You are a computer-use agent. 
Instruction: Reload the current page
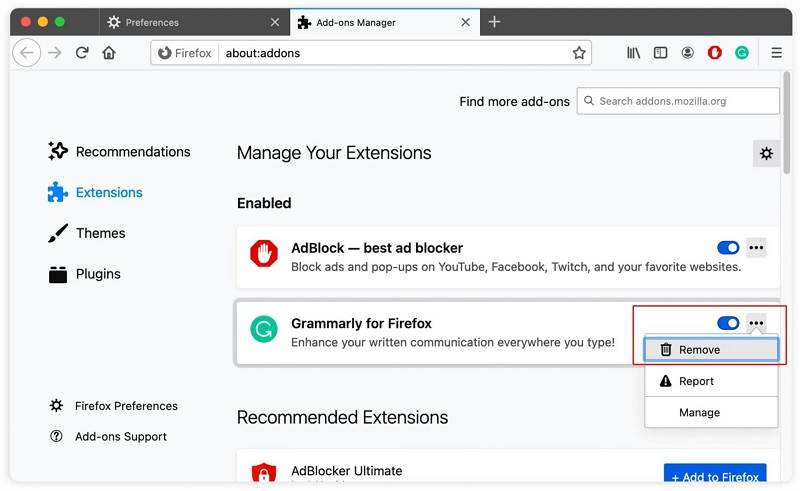[x=82, y=53]
